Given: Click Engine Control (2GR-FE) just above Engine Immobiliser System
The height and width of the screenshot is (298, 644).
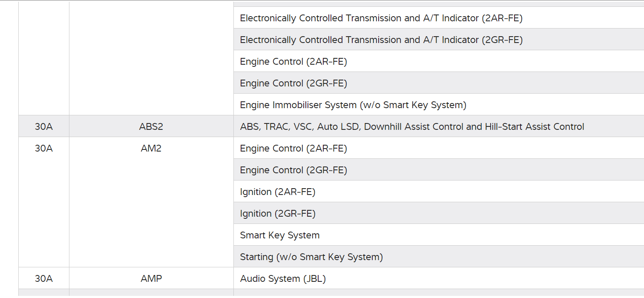Looking at the screenshot, I should coord(293,83).
